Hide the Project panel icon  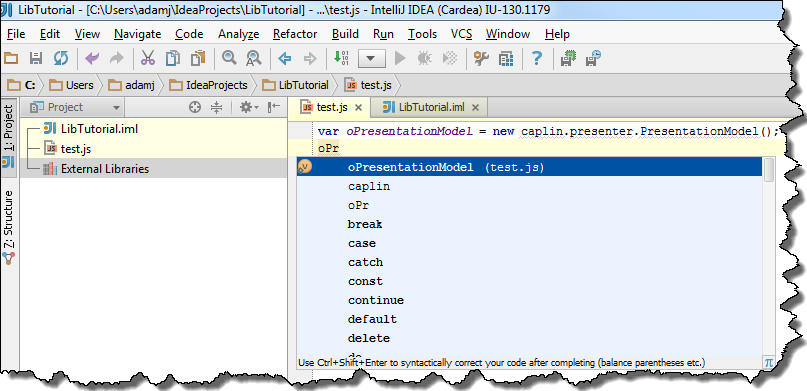(x=274, y=107)
